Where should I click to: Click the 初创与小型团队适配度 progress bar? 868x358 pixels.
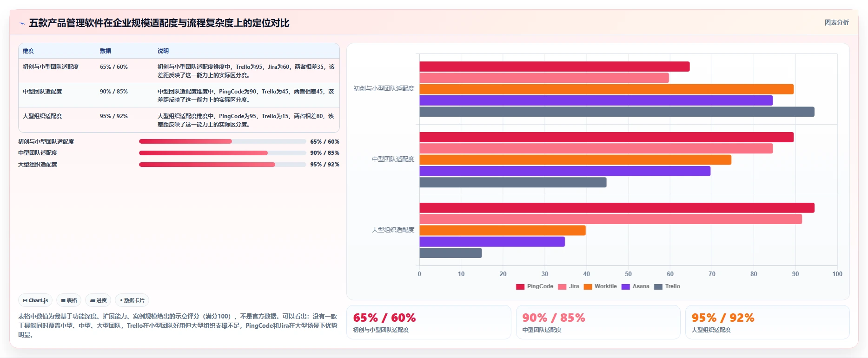pos(222,141)
